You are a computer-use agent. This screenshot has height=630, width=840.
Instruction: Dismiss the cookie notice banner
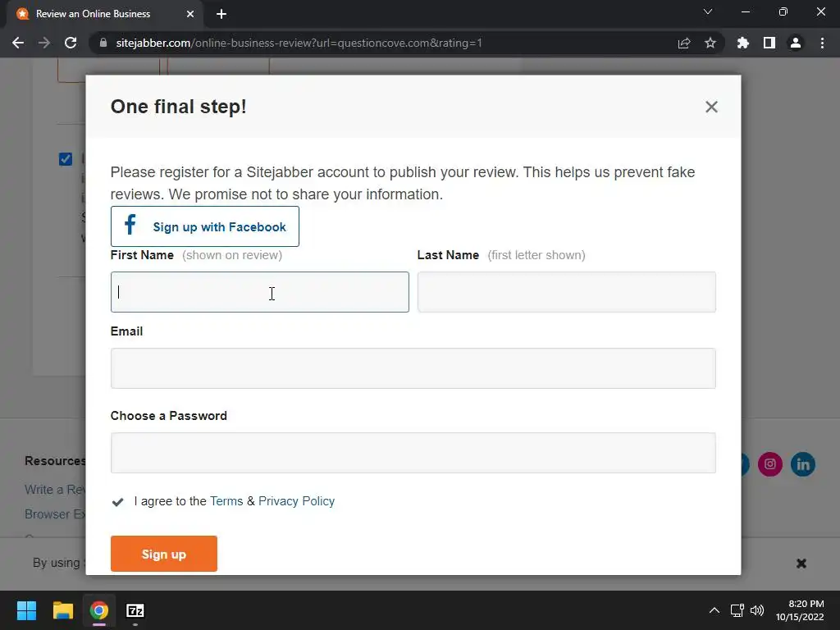pyautogui.click(x=801, y=563)
